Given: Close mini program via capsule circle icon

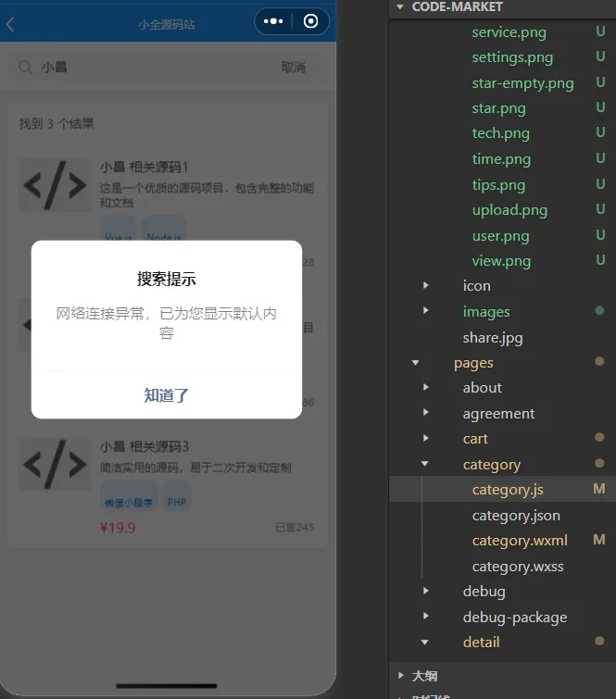Looking at the screenshot, I should click(x=310, y=21).
